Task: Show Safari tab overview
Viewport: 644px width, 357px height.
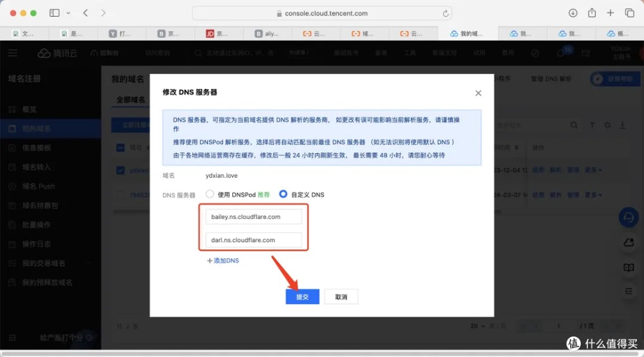Action: (629, 13)
